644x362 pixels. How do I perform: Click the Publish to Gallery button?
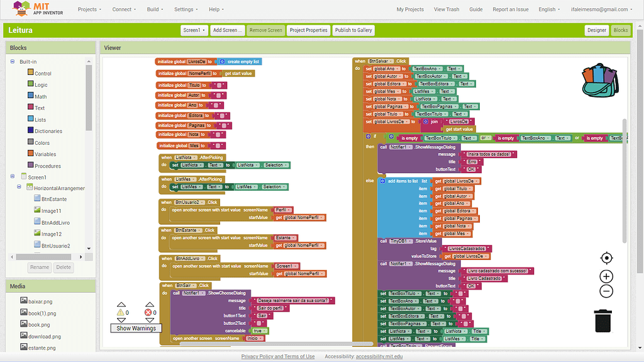click(x=353, y=30)
